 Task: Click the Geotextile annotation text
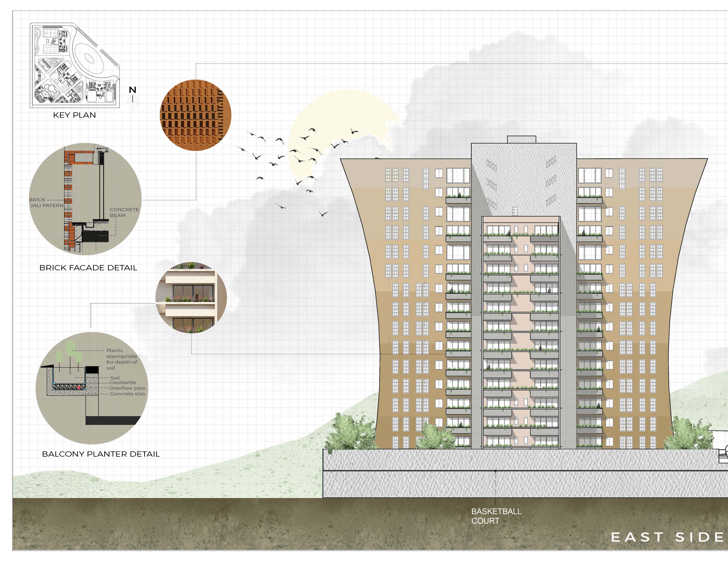[123, 383]
